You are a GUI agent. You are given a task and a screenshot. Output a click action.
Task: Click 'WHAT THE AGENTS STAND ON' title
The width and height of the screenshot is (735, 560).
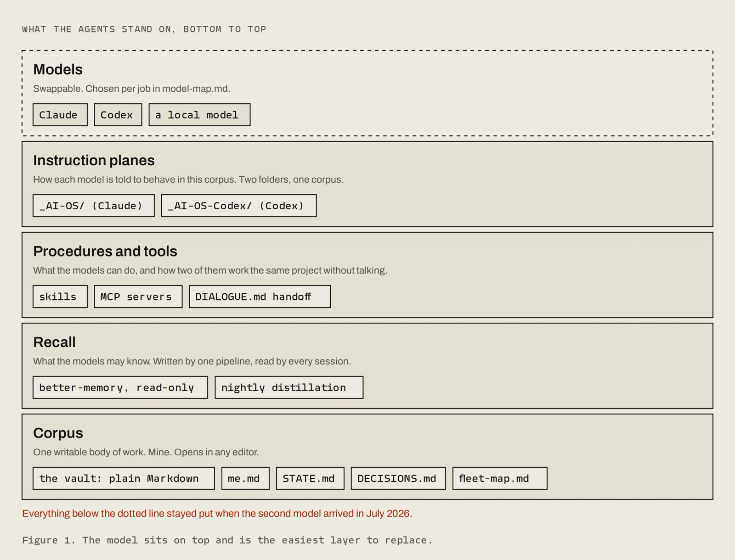tap(144, 29)
